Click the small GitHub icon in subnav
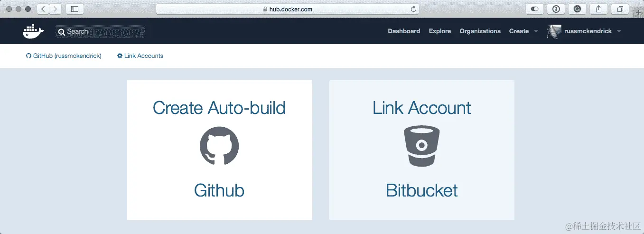This screenshot has height=234, width=644. pyautogui.click(x=28, y=56)
